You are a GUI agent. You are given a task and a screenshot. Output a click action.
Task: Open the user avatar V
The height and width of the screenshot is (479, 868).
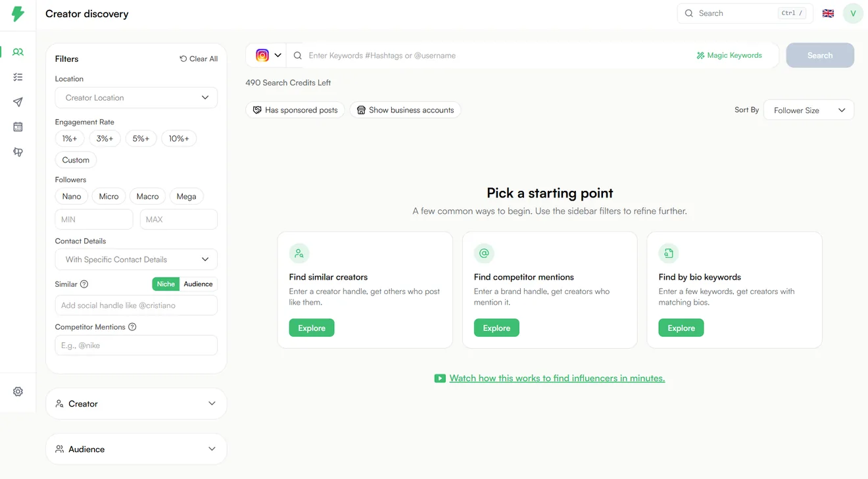(x=853, y=13)
